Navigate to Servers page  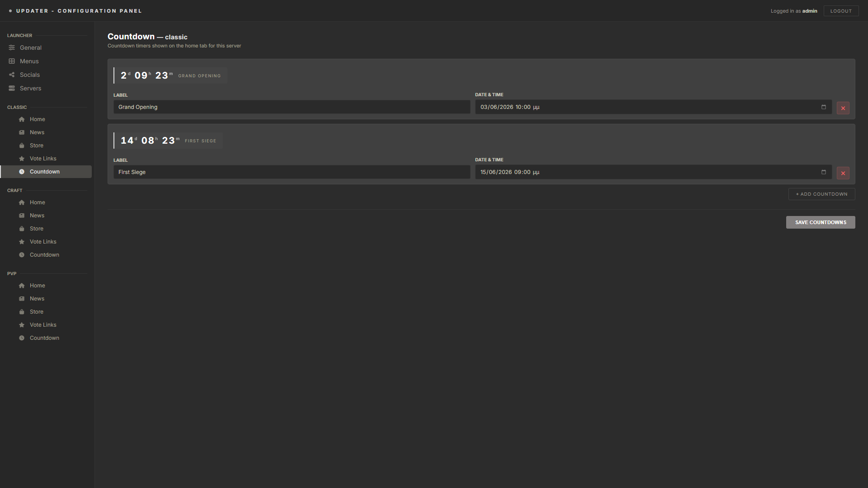[46, 88]
